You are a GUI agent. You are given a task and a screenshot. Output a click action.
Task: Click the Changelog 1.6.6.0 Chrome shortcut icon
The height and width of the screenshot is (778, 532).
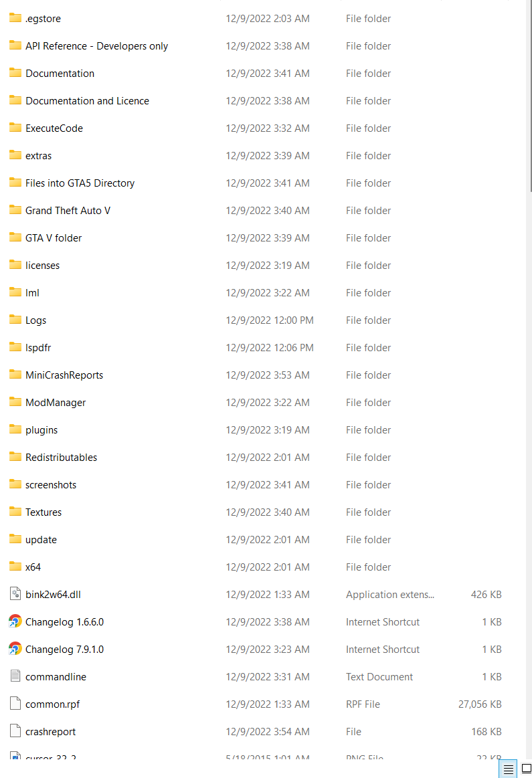[15, 621]
